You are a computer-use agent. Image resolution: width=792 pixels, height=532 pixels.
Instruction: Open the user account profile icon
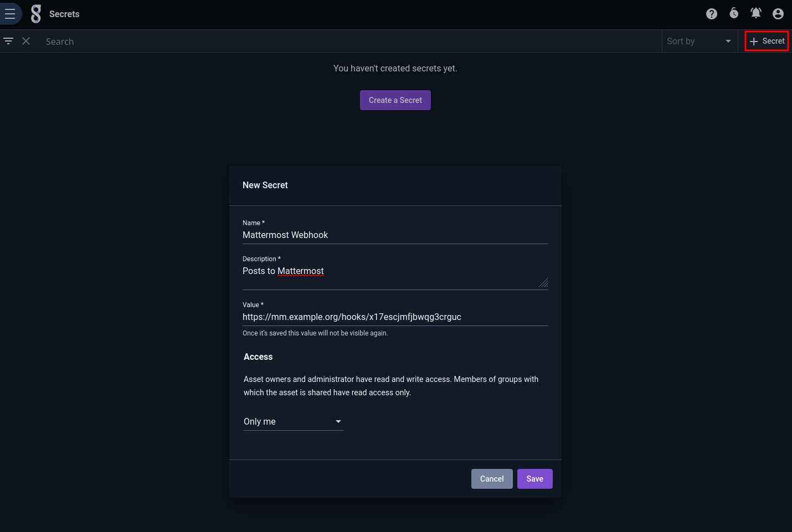(778, 14)
